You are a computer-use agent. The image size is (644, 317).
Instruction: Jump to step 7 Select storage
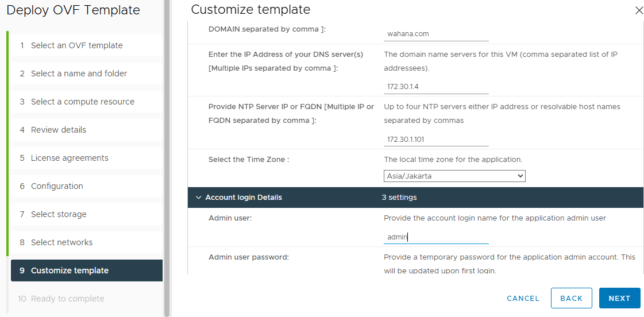59,214
